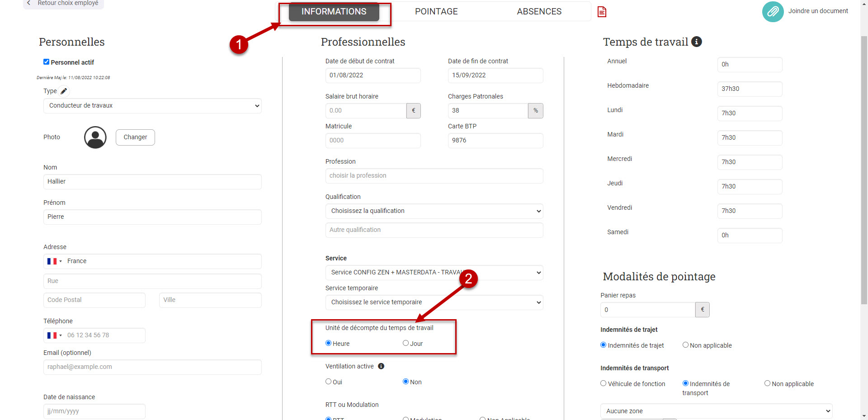
Task: Click the Mercredi hours field
Action: coord(750,162)
